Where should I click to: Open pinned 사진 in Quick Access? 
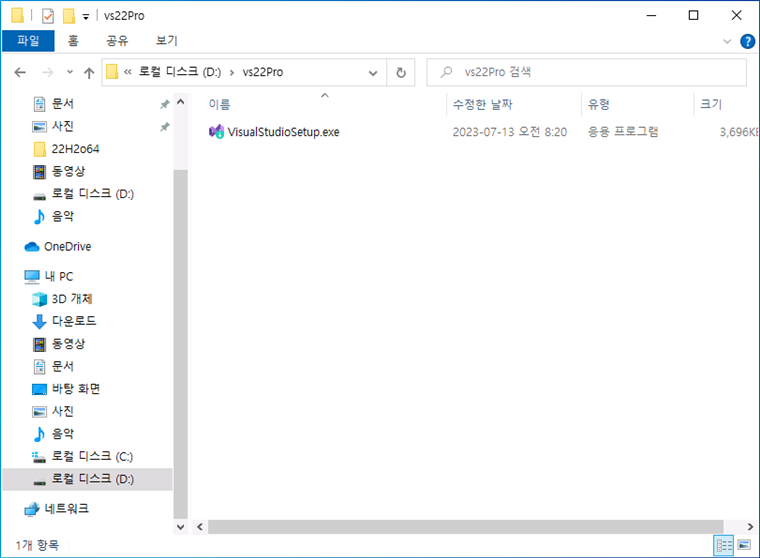(x=63, y=126)
